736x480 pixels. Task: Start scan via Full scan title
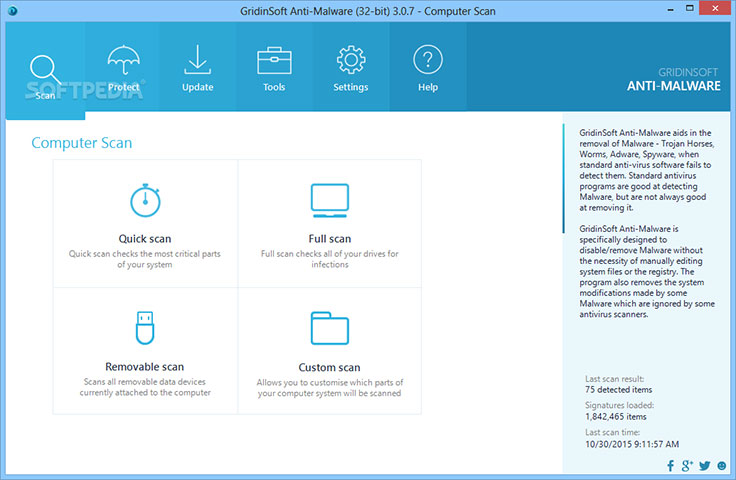(330, 239)
